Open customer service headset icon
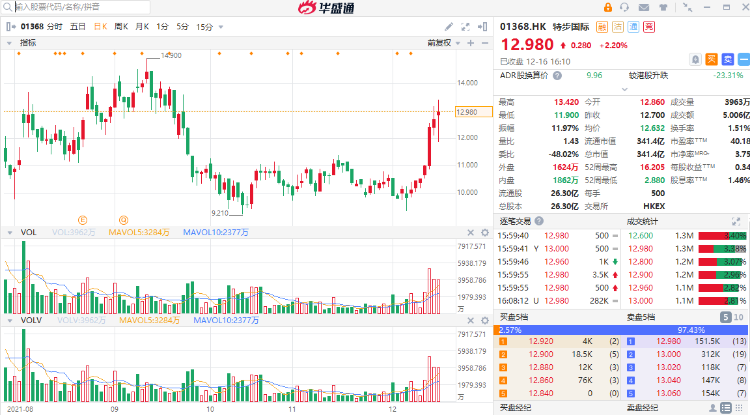 [x=624, y=7]
